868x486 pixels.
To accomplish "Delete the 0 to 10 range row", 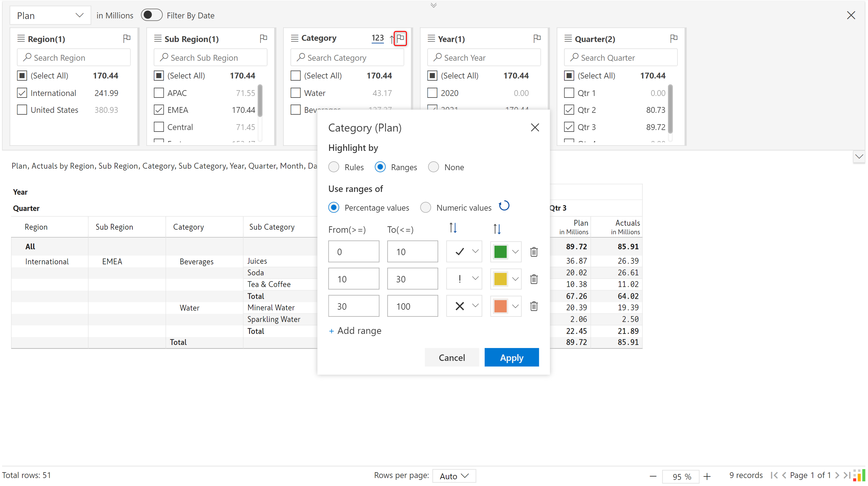I will point(534,252).
